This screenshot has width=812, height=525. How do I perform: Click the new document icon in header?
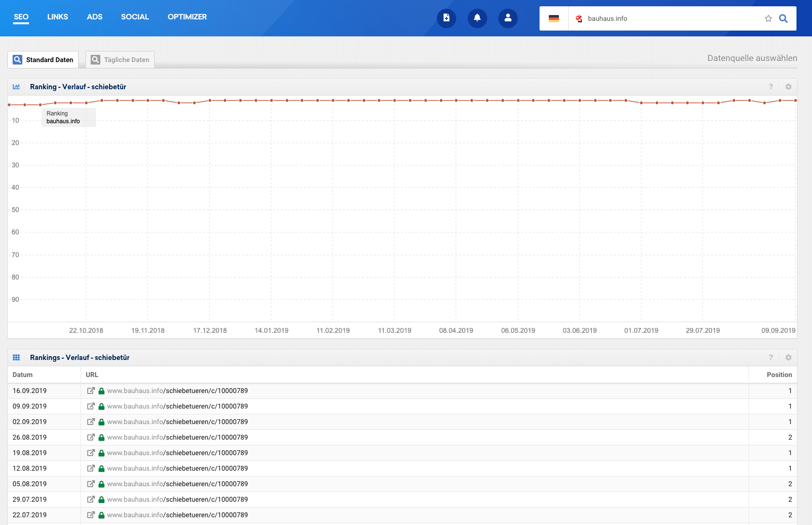pyautogui.click(x=446, y=18)
